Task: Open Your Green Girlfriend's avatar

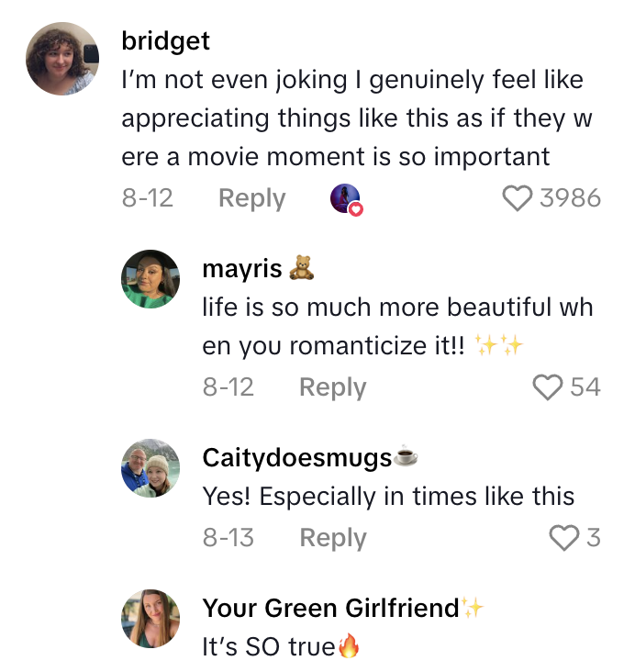Action: 150,619
